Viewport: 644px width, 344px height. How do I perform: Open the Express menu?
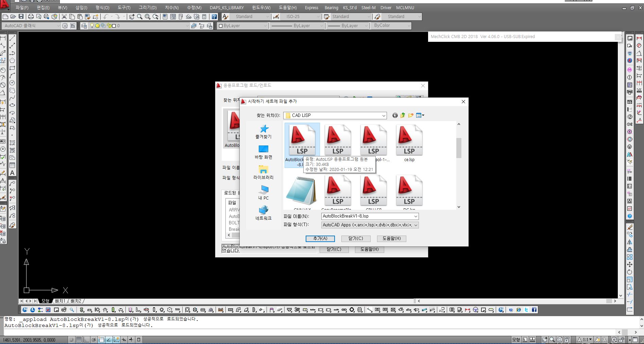click(x=311, y=7)
